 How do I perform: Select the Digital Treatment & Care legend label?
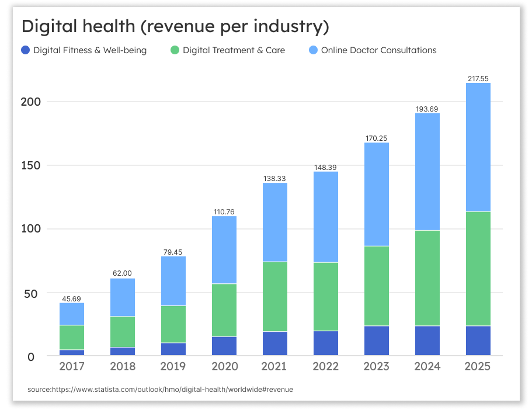point(234,50)
